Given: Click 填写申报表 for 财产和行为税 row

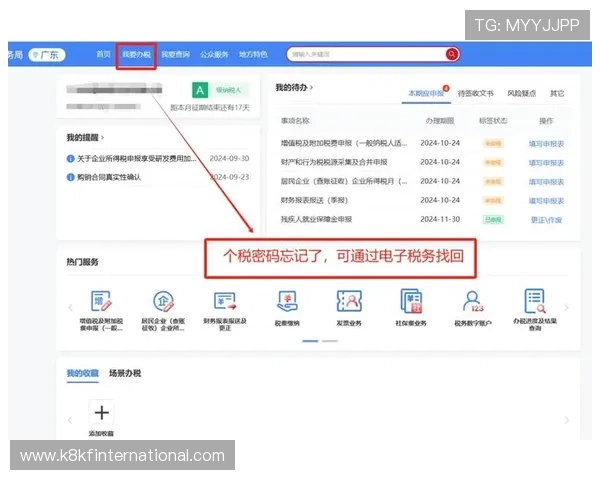Looking at the screenshot, I should point(546,163).
